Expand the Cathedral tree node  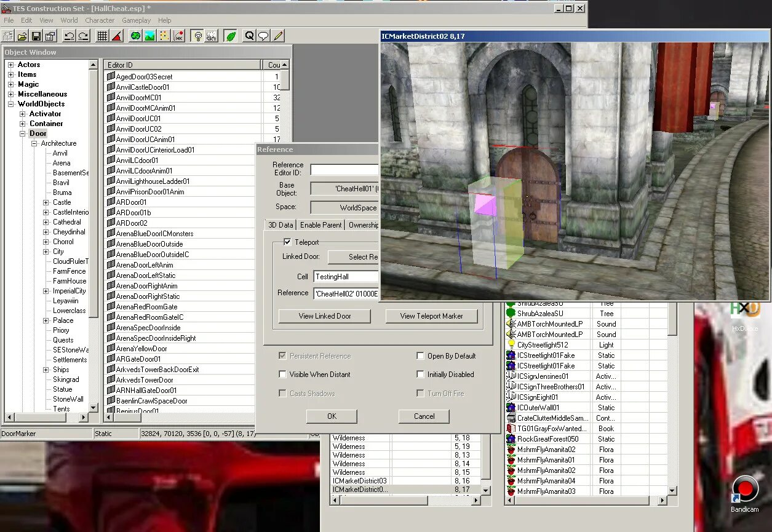(x=46, y=222)
